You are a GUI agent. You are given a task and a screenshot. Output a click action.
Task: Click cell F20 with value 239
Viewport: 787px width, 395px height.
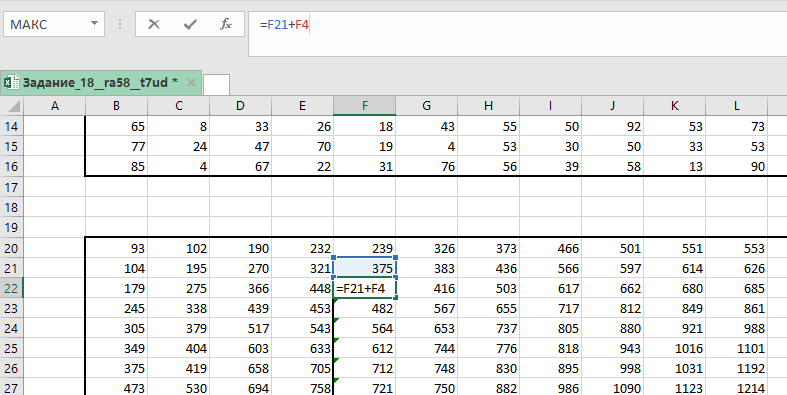coord(364,248)
